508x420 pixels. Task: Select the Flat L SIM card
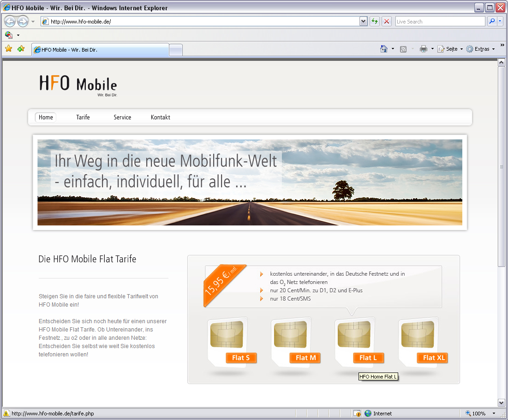point(359,342)
